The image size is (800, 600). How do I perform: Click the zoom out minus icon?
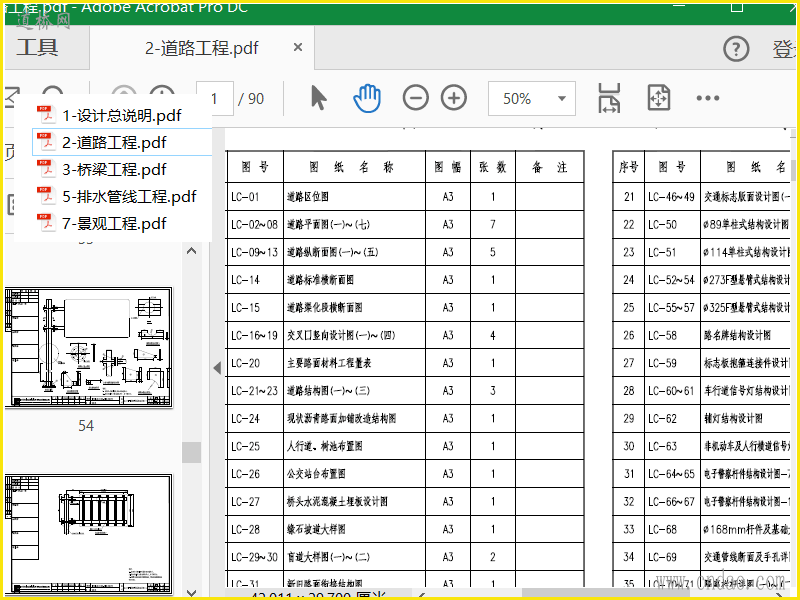415,98
